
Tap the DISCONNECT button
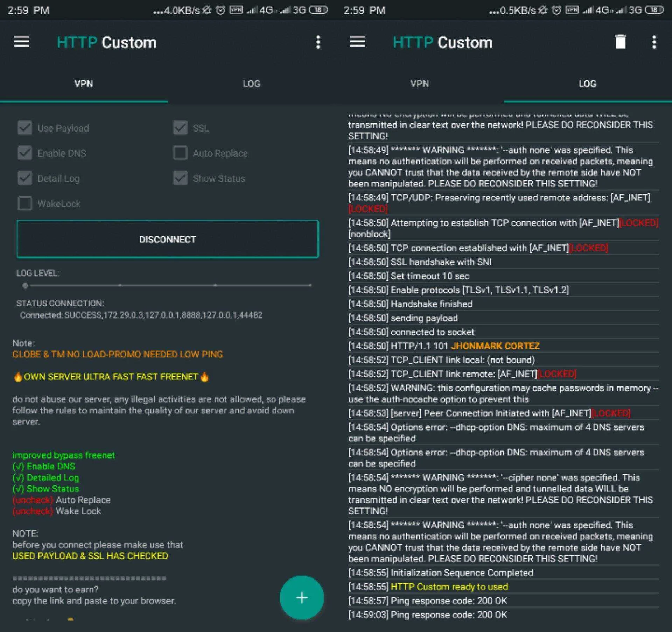click(x=168, y=239)
